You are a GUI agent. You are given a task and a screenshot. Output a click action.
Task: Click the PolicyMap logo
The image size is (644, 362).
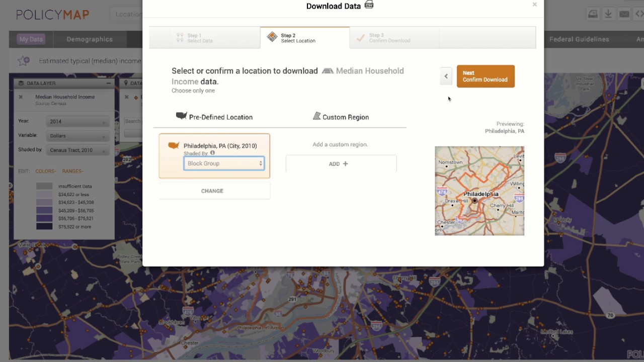pos(52,15)
